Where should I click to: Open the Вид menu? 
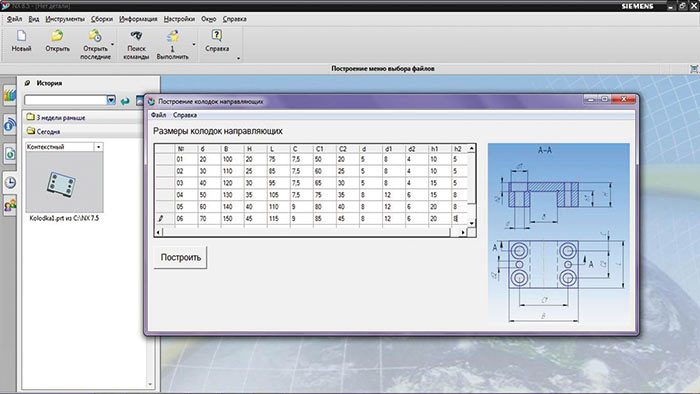[x=34, y=19]
